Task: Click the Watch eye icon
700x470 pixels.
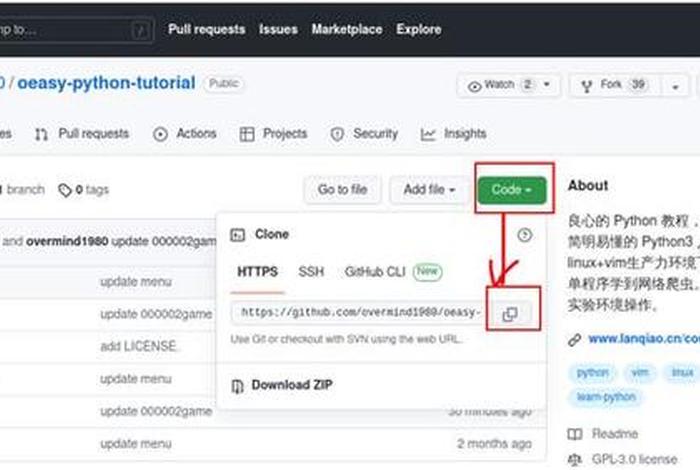Action: [x=474, y=86]
